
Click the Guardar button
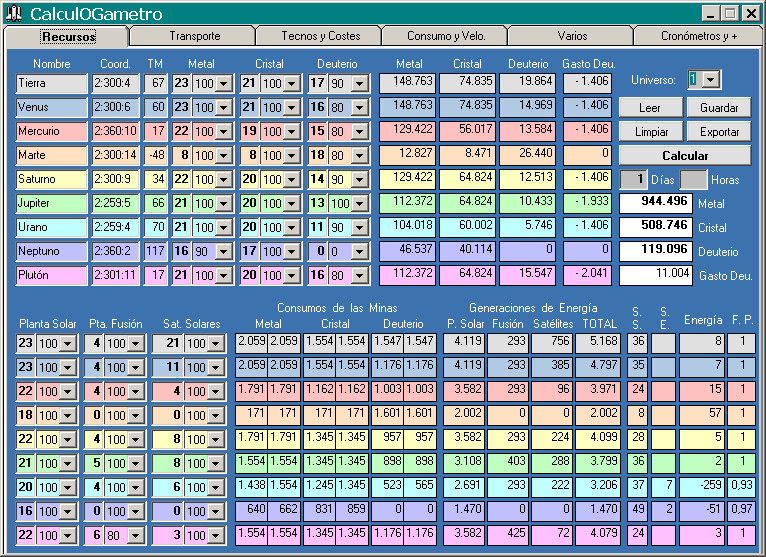[x=719, y=107]
